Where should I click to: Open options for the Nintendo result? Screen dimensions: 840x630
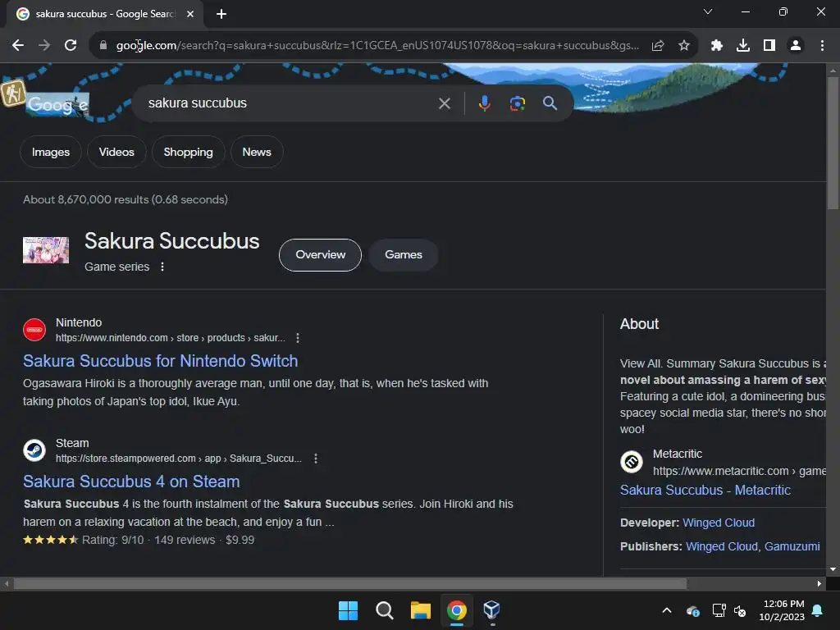pyautogui.click(x=298, y=338)
